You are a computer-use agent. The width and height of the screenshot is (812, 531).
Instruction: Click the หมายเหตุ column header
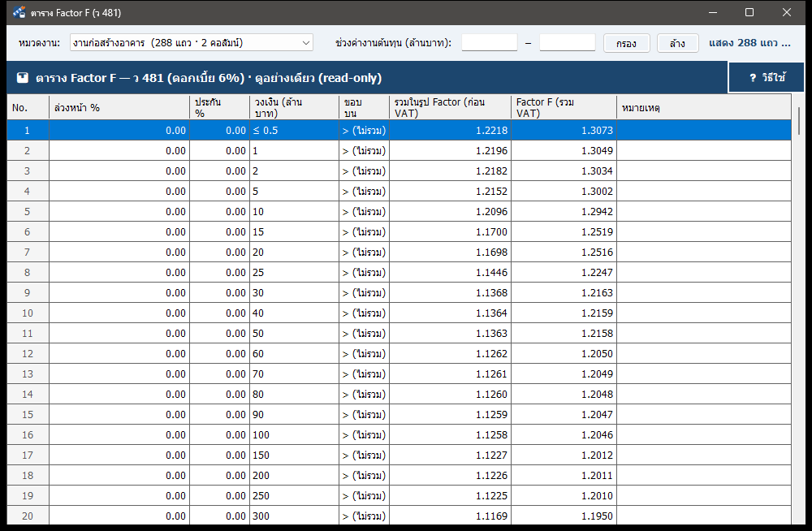[x=704, y=108]
